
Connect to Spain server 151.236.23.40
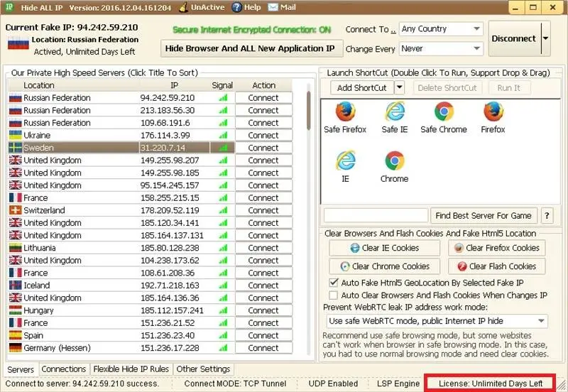click(x=263, y=335)
